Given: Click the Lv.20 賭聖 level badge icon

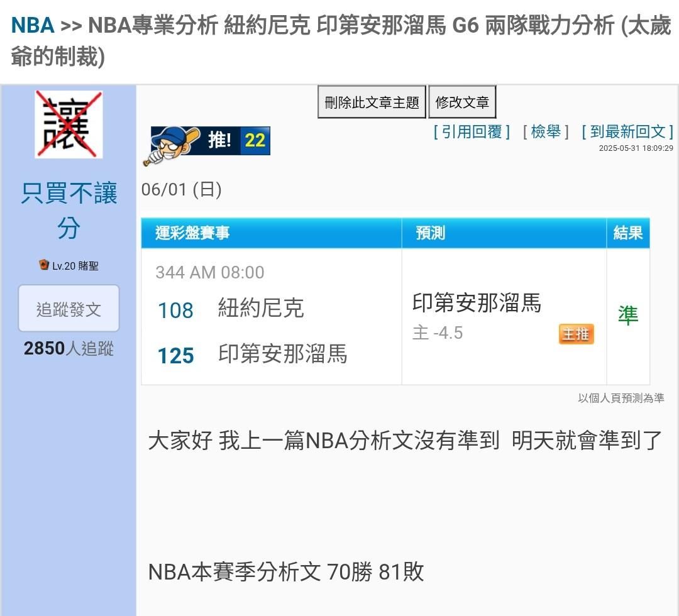Looking at the screenshot, I should click(x=44, y=265).
